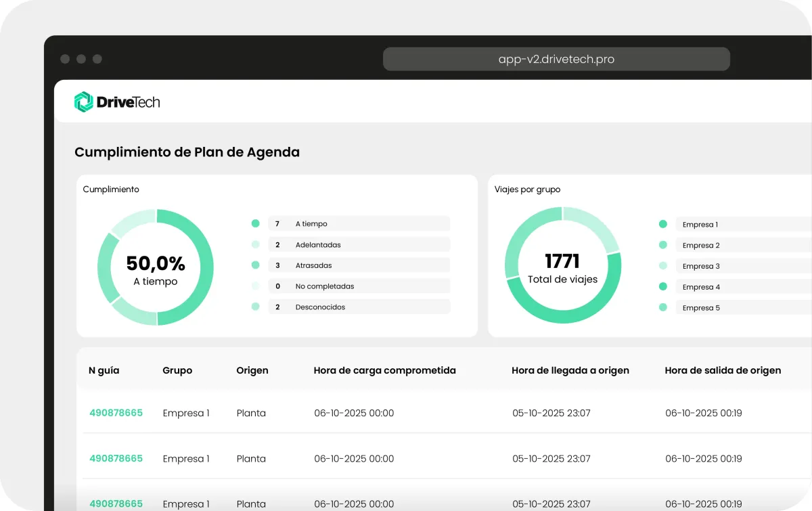Click the color dot next to 'Desconocidos'
The height and width of the screenshot is (511, 812).
255,307
